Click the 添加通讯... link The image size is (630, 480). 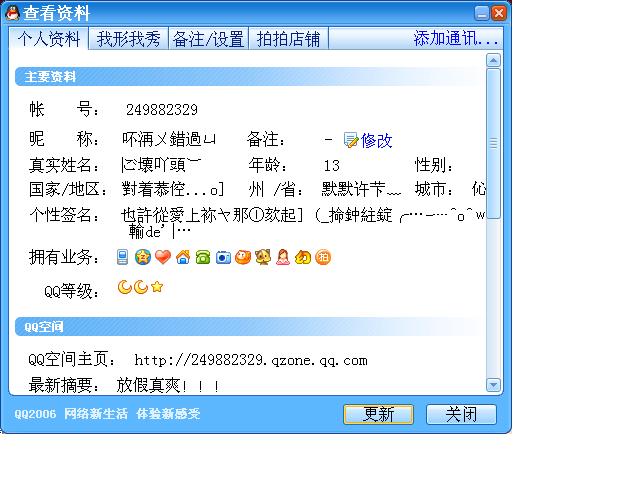click(456, 39)
